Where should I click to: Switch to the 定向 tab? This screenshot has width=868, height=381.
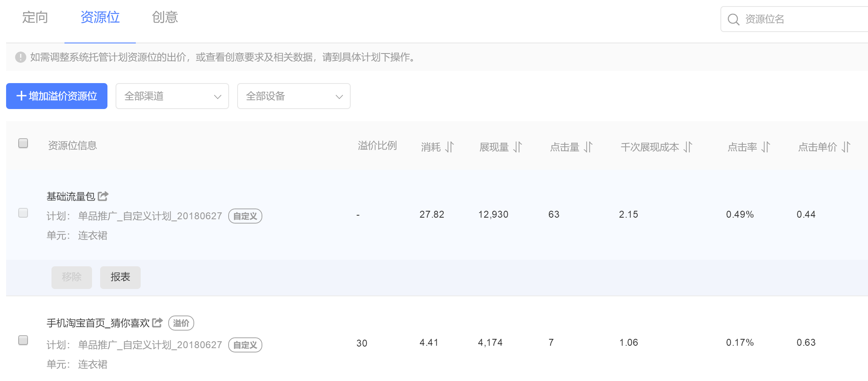[35, 17]
